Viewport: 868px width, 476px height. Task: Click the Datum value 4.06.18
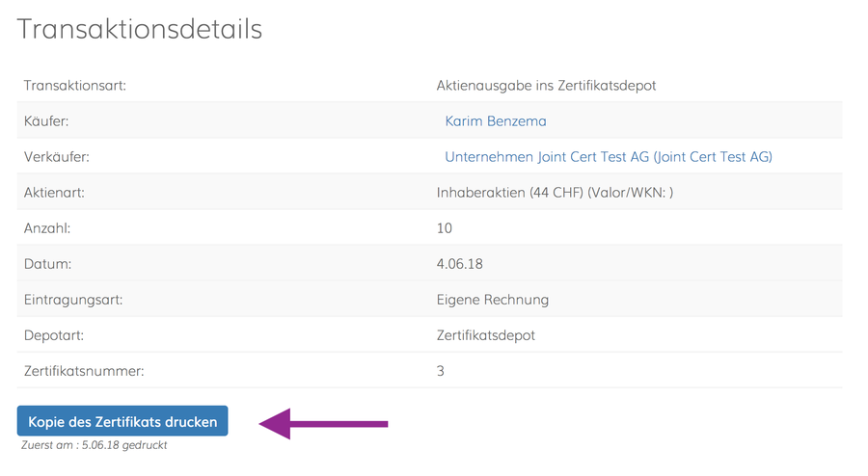[459, 264]
